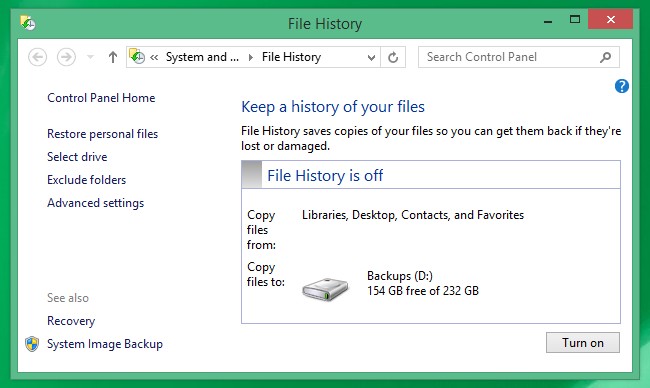Open the recent locations dropdown arrow
The image size is (650, 388).
pyautogui.click(x=90, y=57)
